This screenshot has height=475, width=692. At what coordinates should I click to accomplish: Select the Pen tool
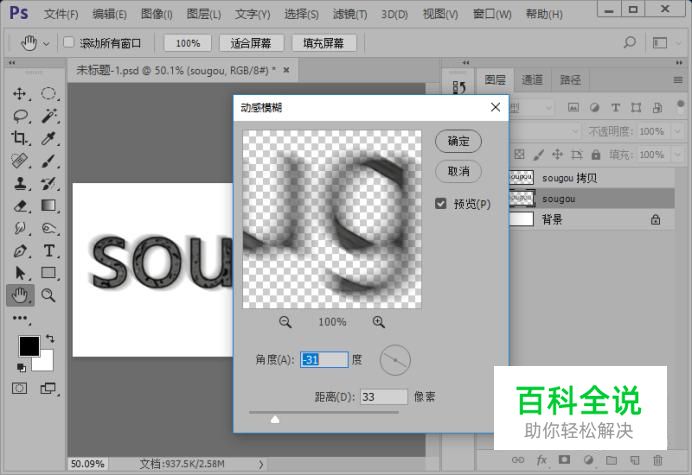[20, 251]
